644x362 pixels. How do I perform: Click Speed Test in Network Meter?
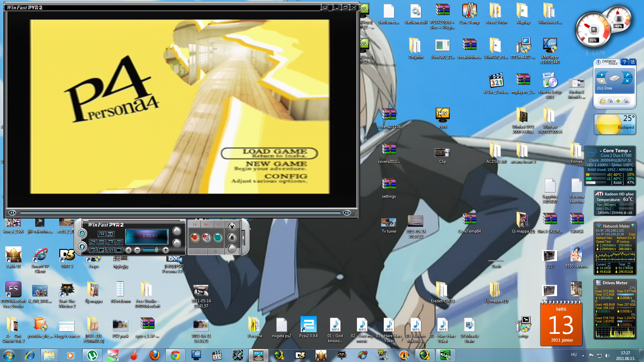[603, 241]
